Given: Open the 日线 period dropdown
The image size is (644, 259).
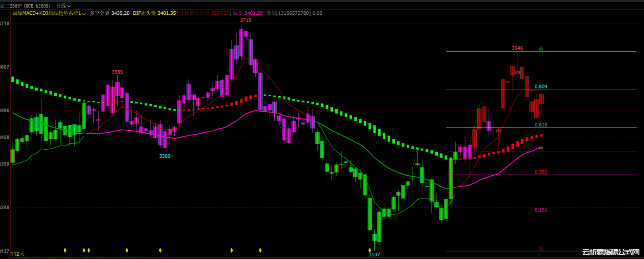Looking at the screenshot, I should point(63,5).
